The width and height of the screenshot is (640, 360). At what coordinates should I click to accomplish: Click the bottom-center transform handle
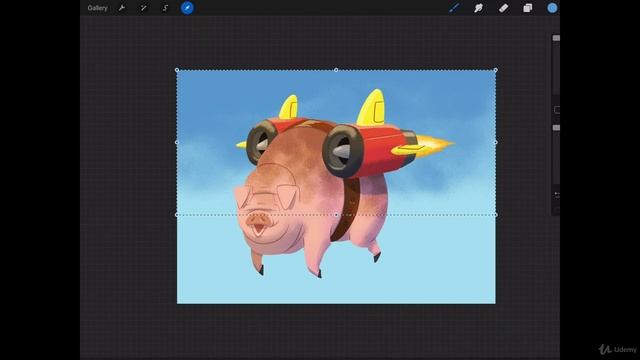336,215
